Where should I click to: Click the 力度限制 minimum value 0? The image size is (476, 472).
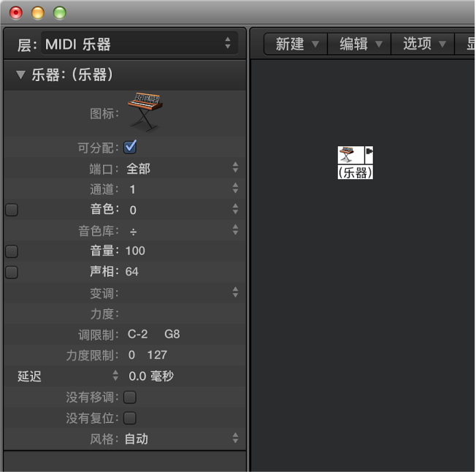(131, 355)
